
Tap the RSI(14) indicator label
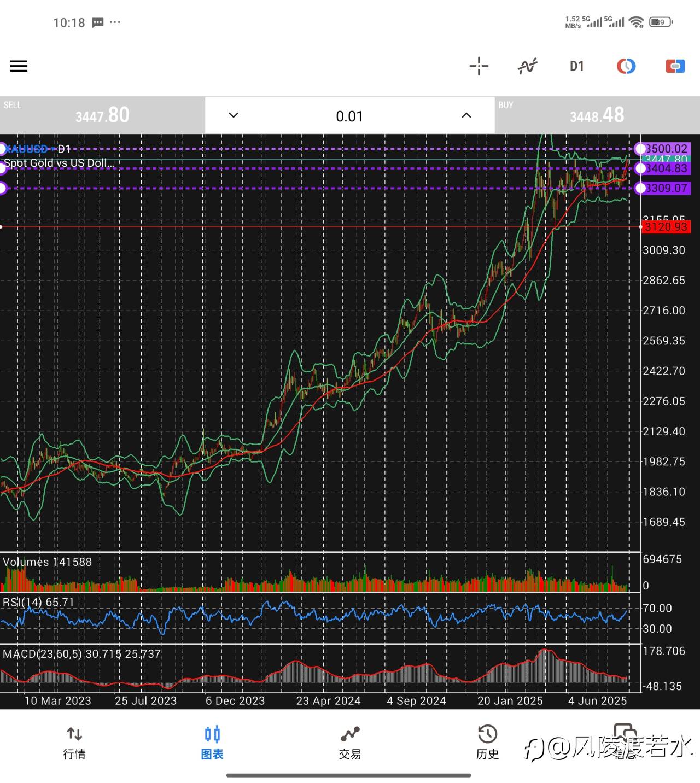click(38, 603)
